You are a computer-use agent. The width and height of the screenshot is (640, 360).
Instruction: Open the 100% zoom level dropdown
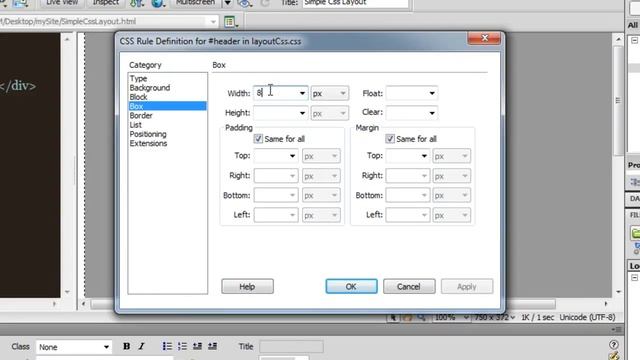[451, 317]
